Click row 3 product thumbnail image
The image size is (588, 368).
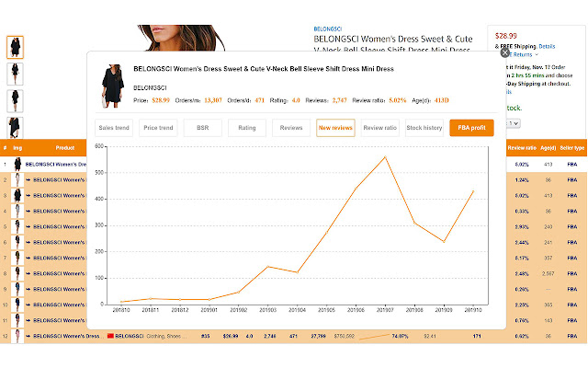point(17,195)
